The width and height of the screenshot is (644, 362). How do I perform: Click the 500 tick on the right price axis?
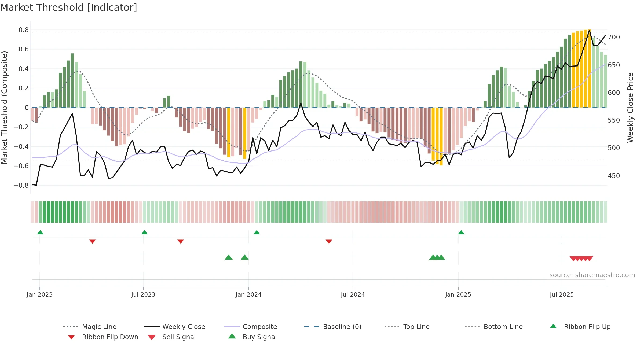[x=614, y=148]
